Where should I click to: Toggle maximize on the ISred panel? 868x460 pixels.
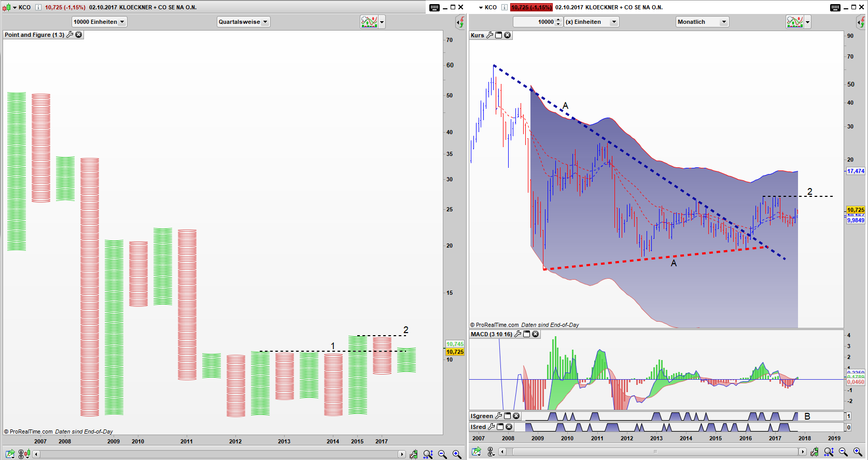coord(500,427)
